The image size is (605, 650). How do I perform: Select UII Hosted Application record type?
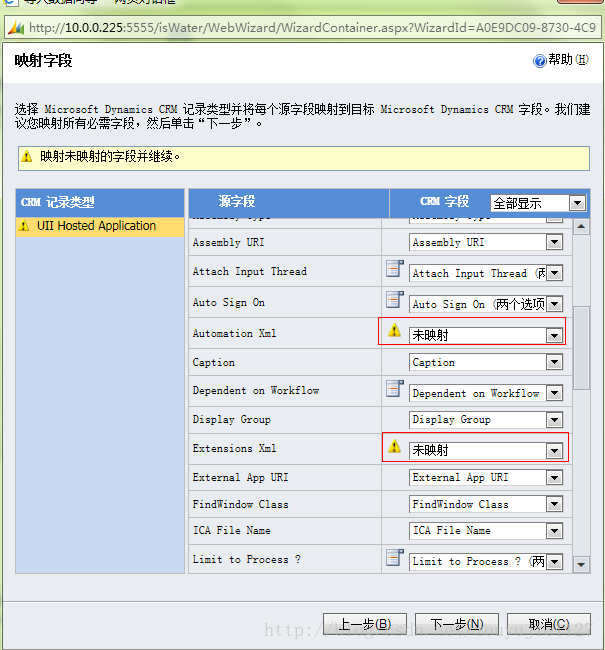click(100, 226)
